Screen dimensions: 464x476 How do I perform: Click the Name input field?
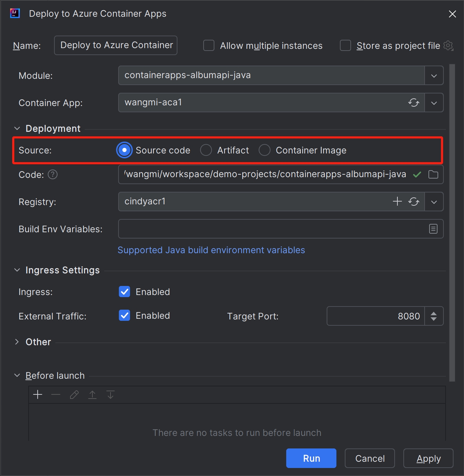click(x=116, y=45)
